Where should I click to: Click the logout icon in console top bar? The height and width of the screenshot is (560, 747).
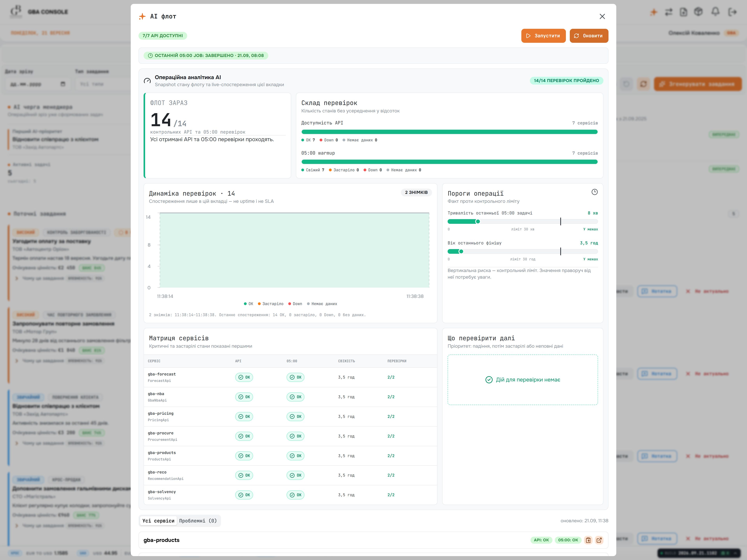[732, 12]
